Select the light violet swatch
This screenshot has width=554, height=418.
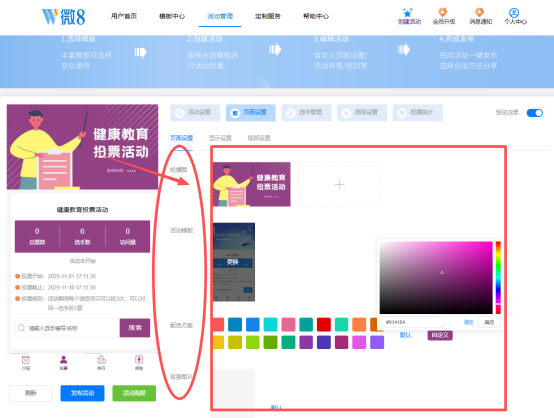[x=377, y=342]
